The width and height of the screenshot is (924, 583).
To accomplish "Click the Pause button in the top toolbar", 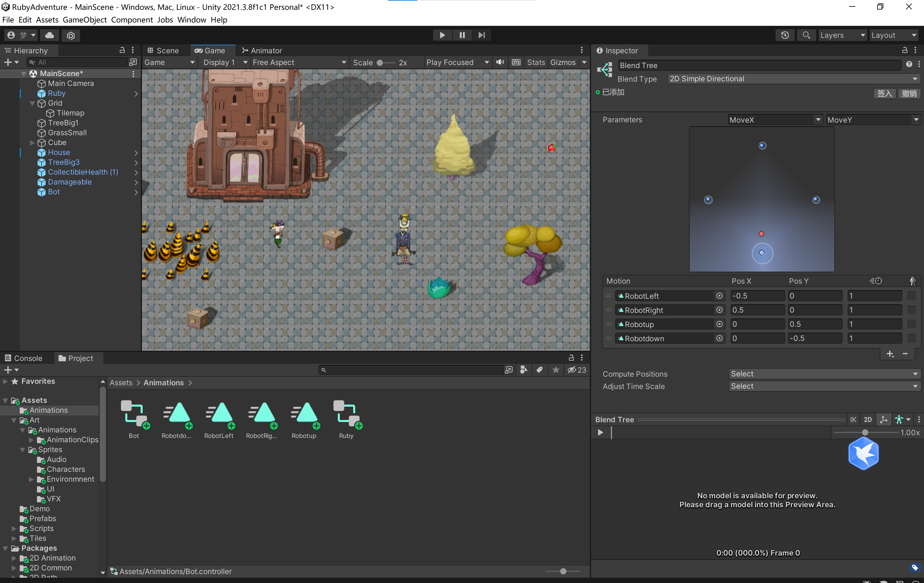I will (x=462, y=35).
